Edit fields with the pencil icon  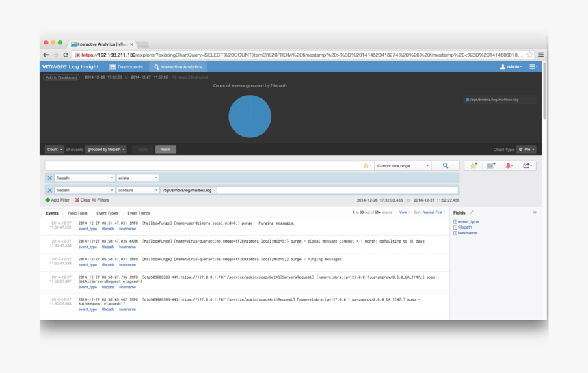tap(471, 212)
